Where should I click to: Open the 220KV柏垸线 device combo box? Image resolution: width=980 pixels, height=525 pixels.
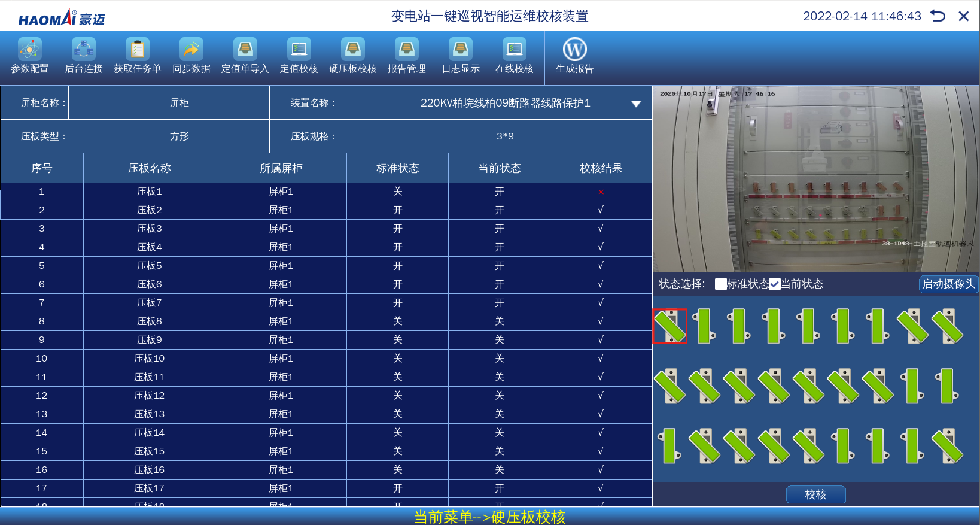(x=504, y=103)
